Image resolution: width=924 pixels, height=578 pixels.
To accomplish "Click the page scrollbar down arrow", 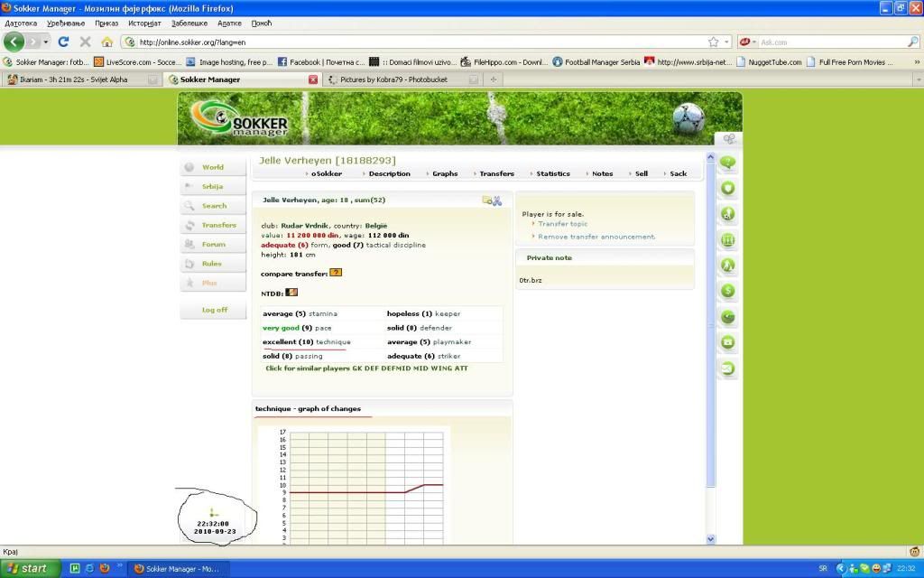I will pos(710,539).
